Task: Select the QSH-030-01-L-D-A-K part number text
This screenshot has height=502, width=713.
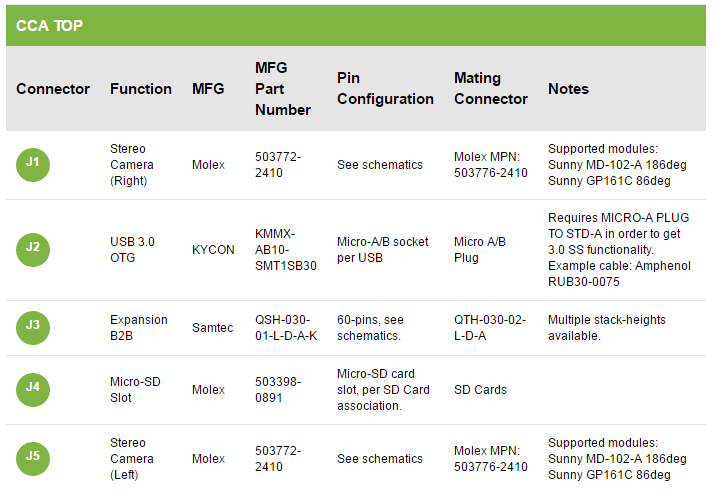Action: (x=285, y=327)
